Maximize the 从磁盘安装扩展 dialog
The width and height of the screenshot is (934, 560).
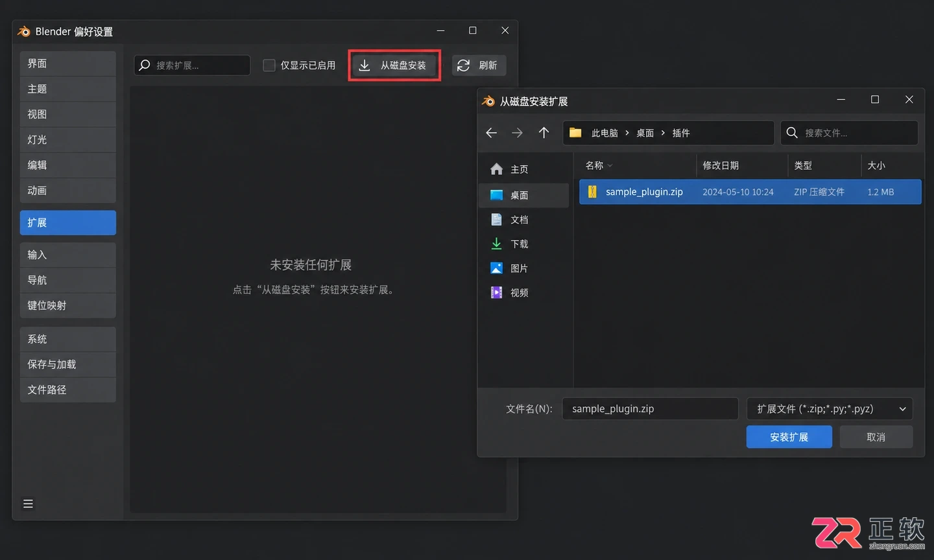875,99
